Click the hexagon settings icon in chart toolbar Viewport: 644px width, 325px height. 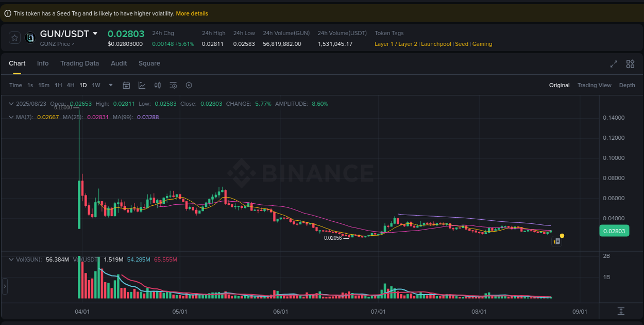189,85
